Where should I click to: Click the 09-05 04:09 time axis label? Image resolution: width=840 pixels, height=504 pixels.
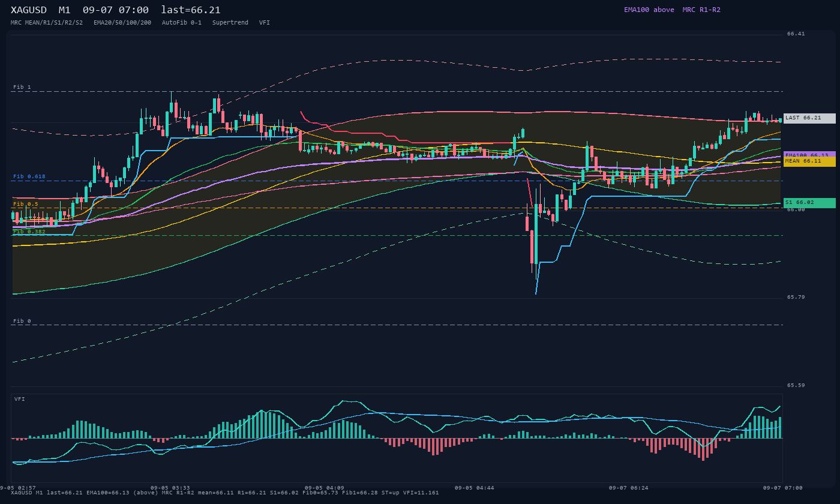point(325,488)
